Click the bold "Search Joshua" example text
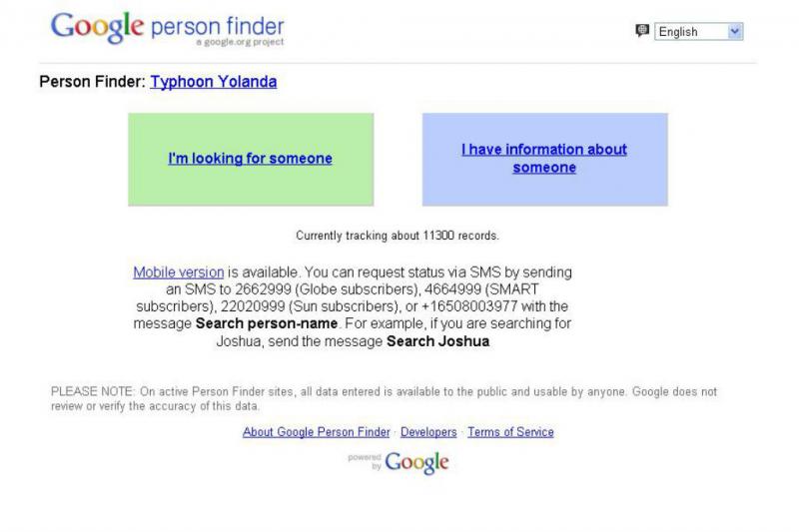 tap(438, 341)
